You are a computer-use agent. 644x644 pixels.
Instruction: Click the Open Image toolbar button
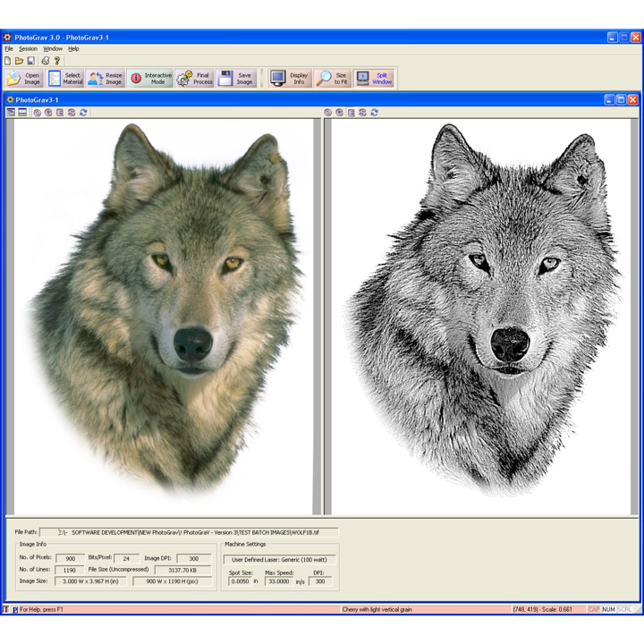[x=23, y=79]
